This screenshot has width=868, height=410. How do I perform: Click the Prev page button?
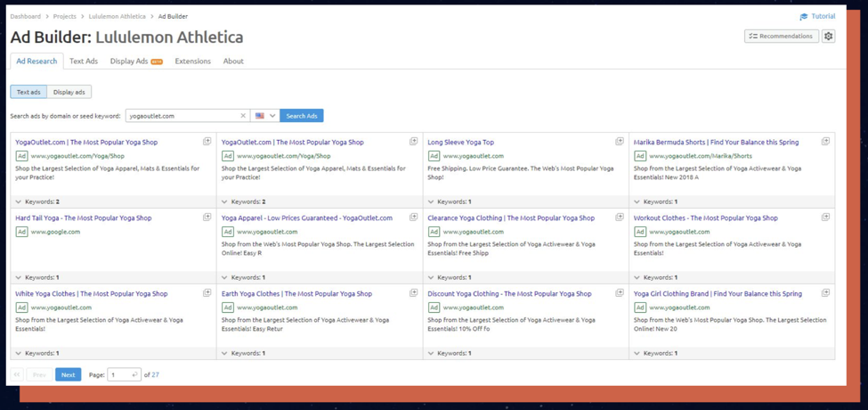pos(39,374)
